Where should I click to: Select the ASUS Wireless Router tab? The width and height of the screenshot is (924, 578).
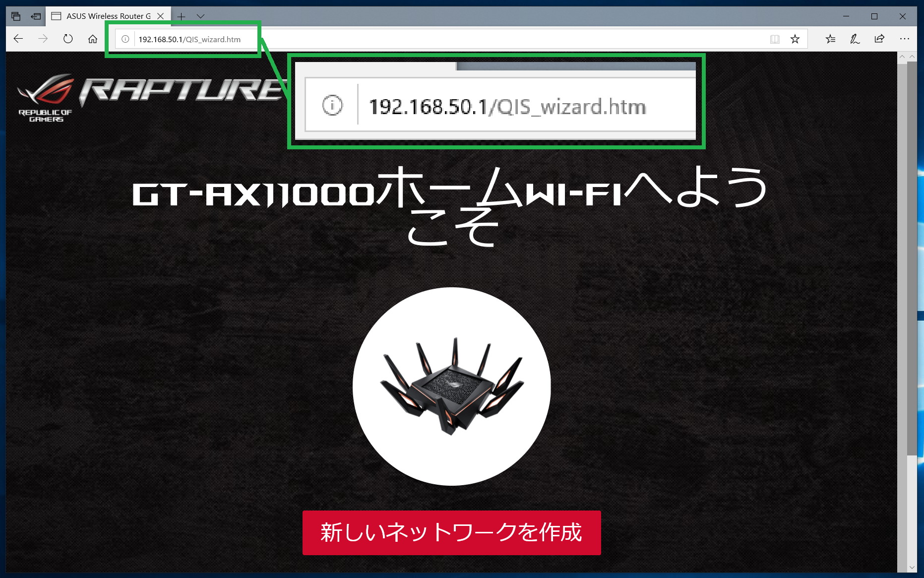coord(108,16)
